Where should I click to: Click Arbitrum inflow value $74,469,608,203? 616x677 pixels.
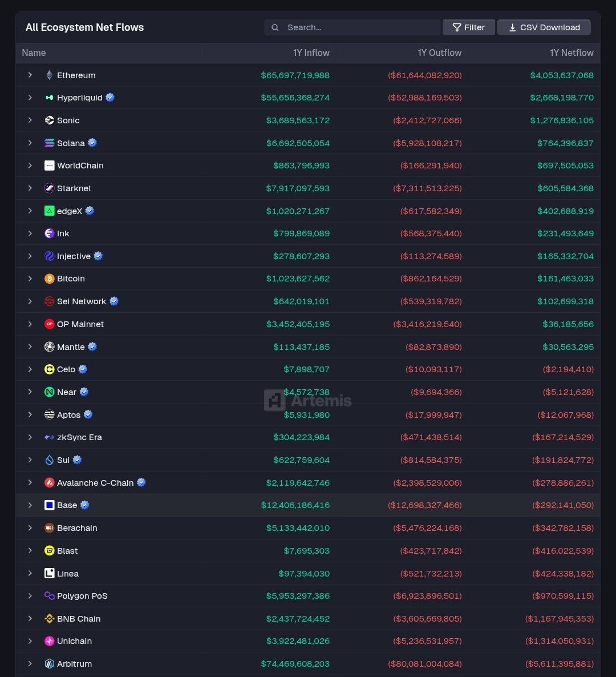coord(295,664)
